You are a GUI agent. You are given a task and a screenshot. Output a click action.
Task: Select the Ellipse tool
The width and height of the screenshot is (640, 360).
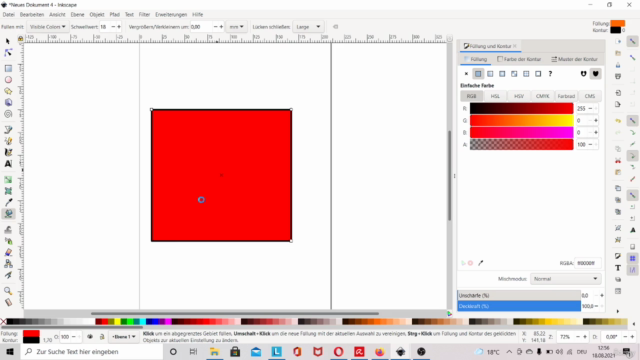[8, 80]
